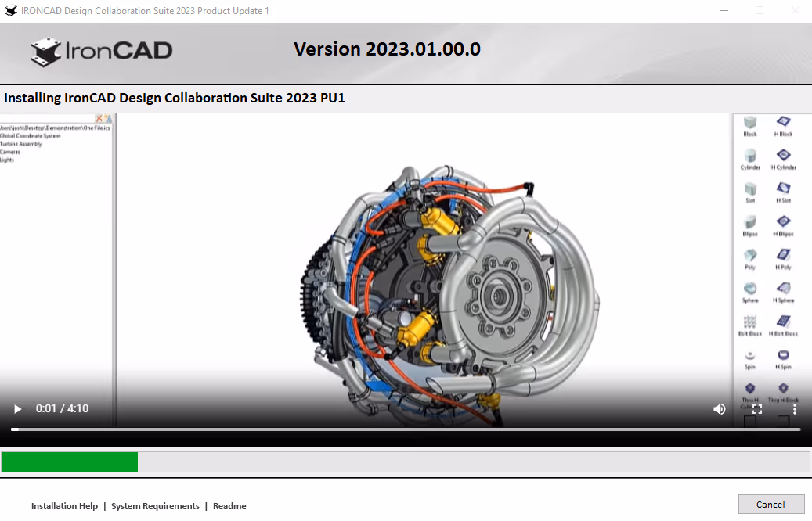The height and width of the screenshot is (521, 812).
Task: Open the Readme link
Action: click(229, 506)
